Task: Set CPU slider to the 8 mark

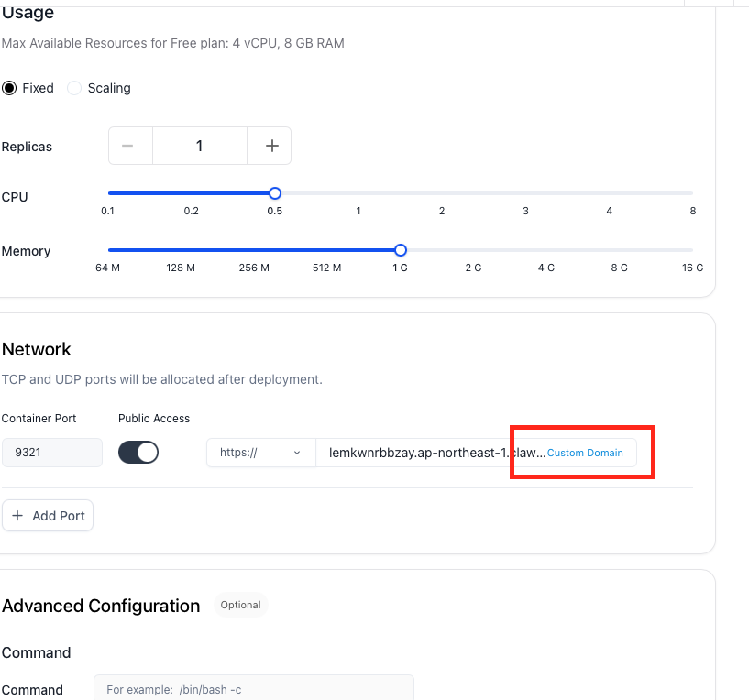Action: [x=692, y=193]
